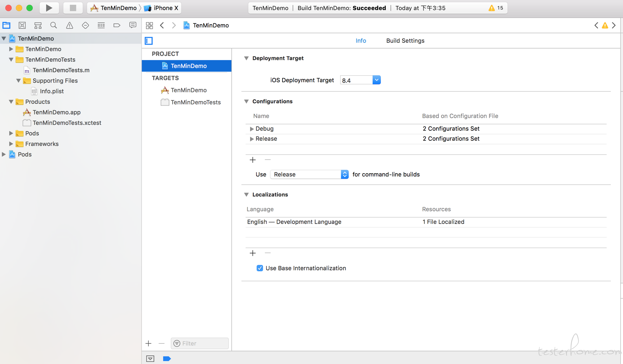Click the build status activity viewer

378,8
